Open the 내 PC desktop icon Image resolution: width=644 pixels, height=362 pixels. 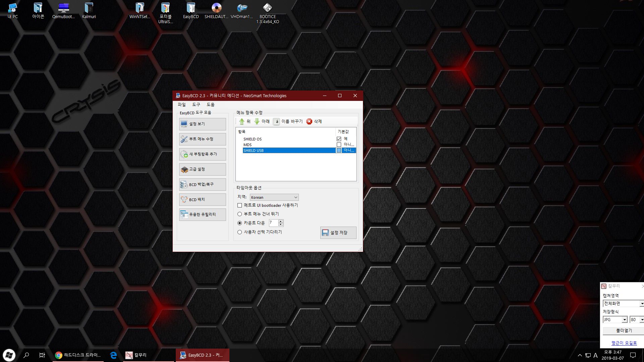point(13,11)
